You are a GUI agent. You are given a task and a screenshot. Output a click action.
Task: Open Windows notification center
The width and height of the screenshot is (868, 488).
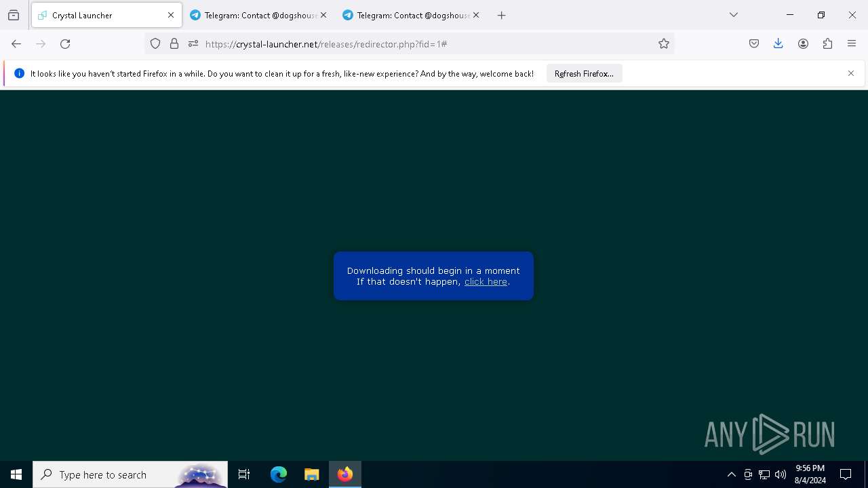(x=846, y=474)
